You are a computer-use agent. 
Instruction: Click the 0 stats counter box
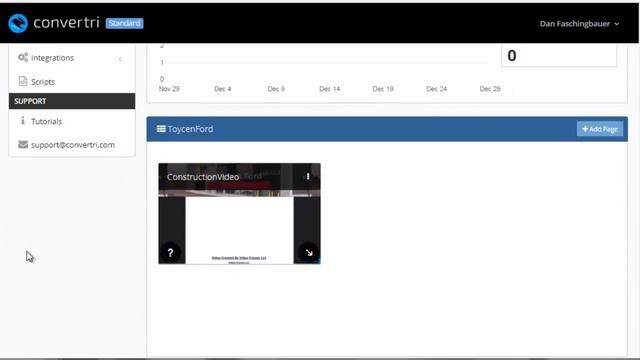pyautogui.click(x=559, y=56)
